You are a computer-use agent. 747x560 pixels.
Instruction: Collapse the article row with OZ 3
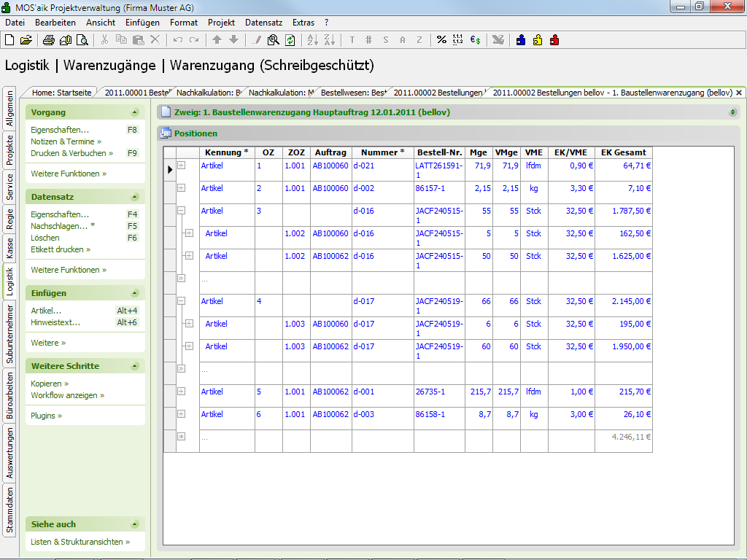tap(181, 211)
